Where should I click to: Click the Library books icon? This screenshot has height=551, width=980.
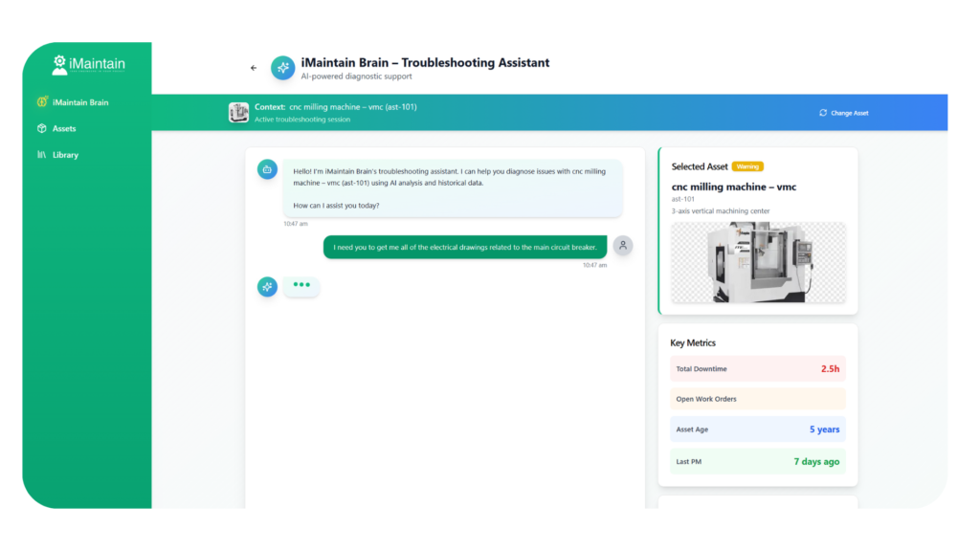pyautogui.click(x=42, y=155)
